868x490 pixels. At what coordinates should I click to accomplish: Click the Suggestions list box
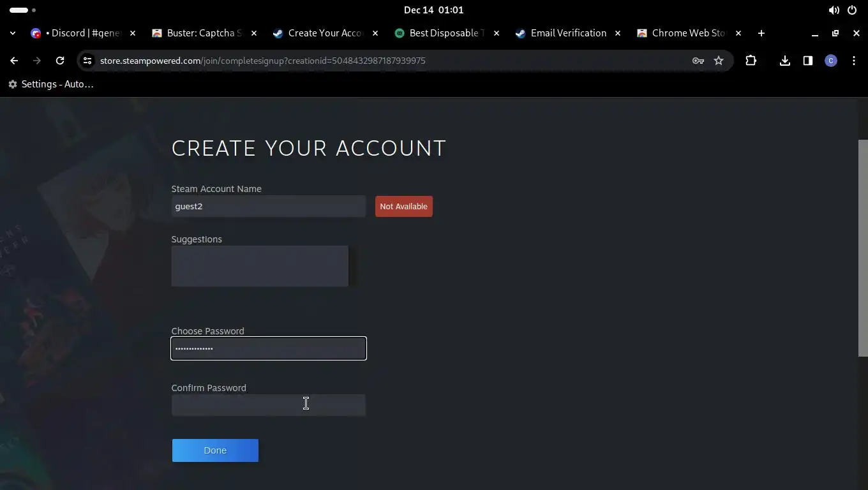click(x=260, y=266)
